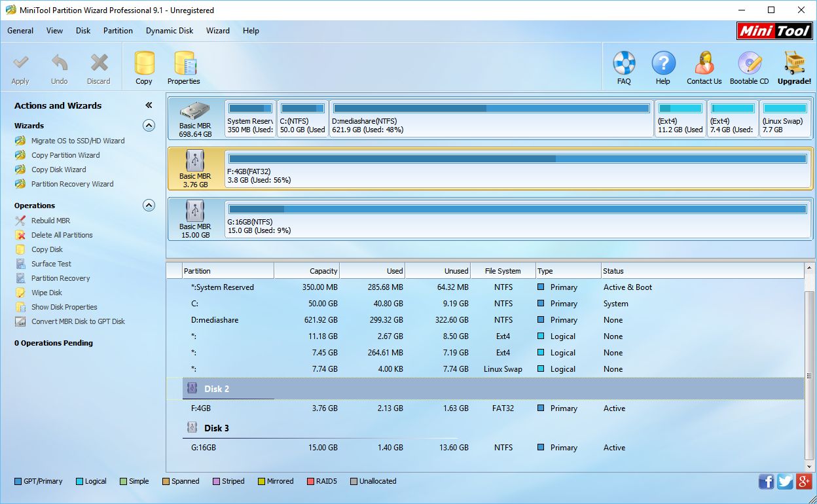This screenshot has width=817, height=504.
Task: Launch the Copy Disk Wizard link
Action: click(59, 170)
